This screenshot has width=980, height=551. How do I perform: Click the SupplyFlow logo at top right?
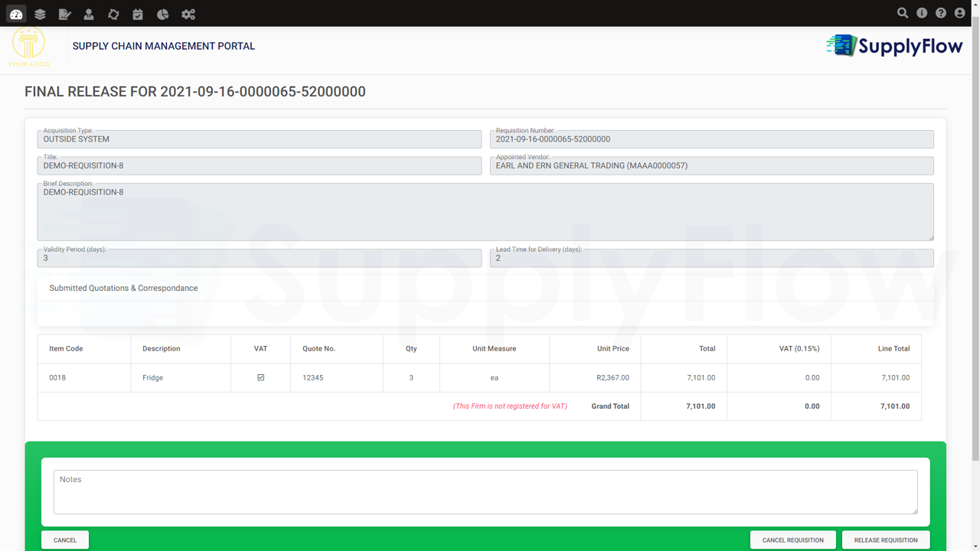[x=894, y=46]
